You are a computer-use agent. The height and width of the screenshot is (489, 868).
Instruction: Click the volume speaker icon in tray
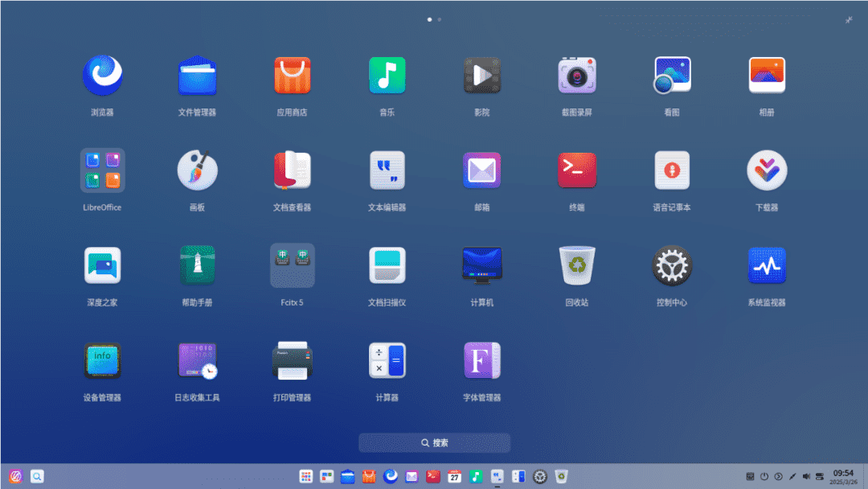point(806,477)
